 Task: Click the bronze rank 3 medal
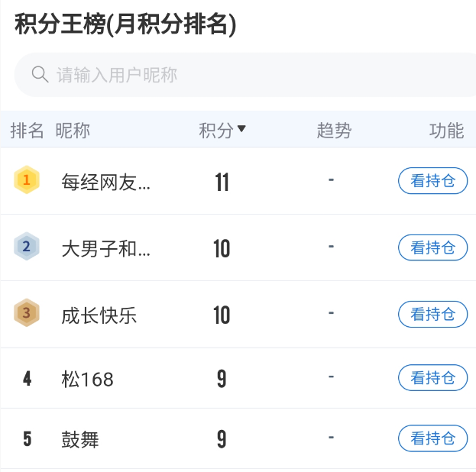27,313
